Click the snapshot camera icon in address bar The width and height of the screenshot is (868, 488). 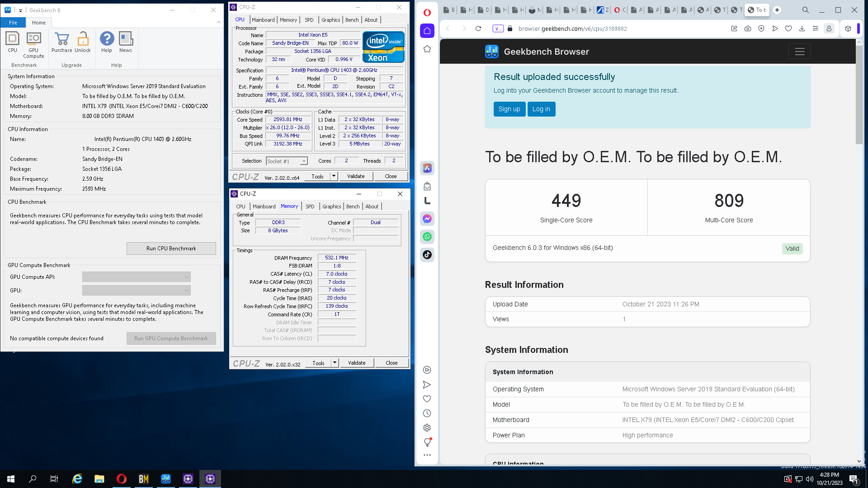pos(748,28)
